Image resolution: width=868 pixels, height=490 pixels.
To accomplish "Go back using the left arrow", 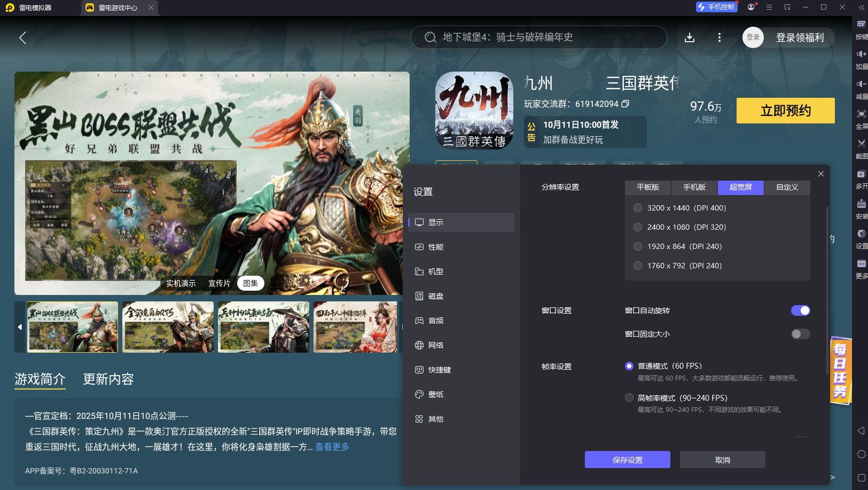I will pos(22,37).
